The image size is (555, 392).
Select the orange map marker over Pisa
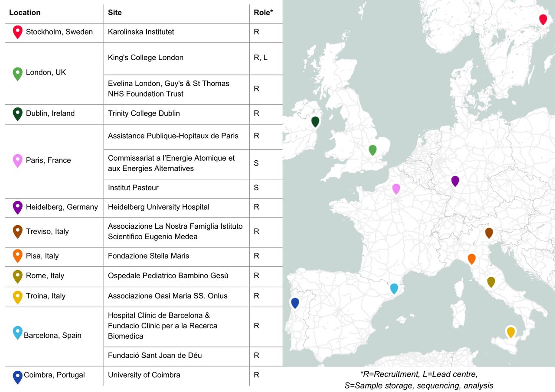tap(472, 259)
